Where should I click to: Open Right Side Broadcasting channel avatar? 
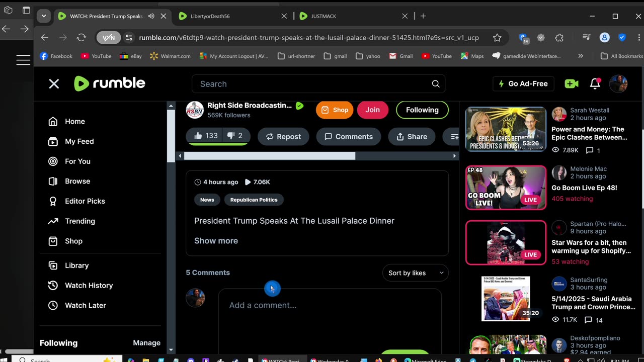pyautogui.click(x=195, y=110)
